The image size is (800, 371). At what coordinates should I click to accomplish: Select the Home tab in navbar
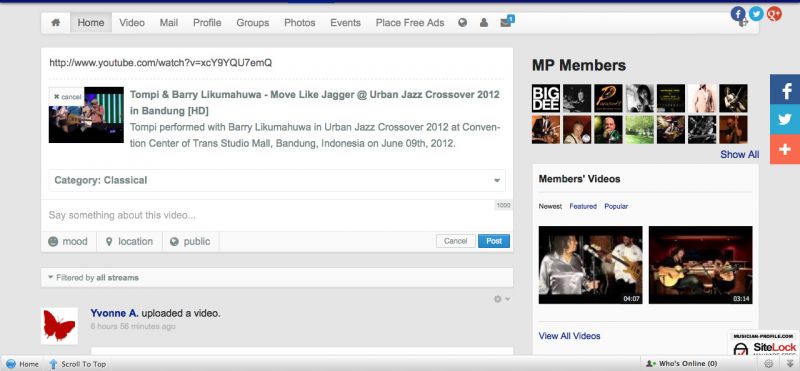pyautogui.click(x=91, y=22)
